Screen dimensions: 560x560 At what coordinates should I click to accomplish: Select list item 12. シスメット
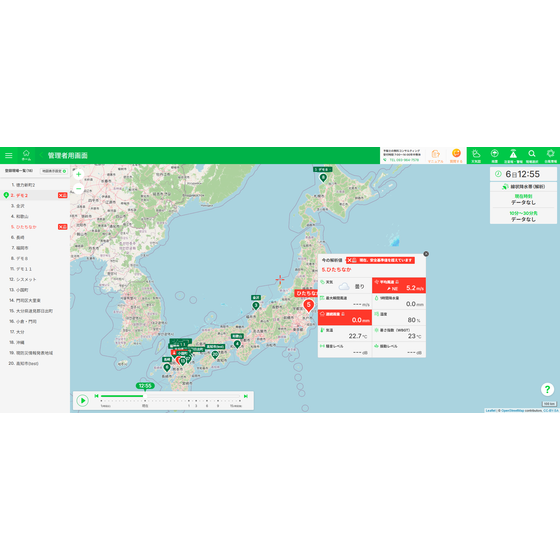[x=35, y=279]
